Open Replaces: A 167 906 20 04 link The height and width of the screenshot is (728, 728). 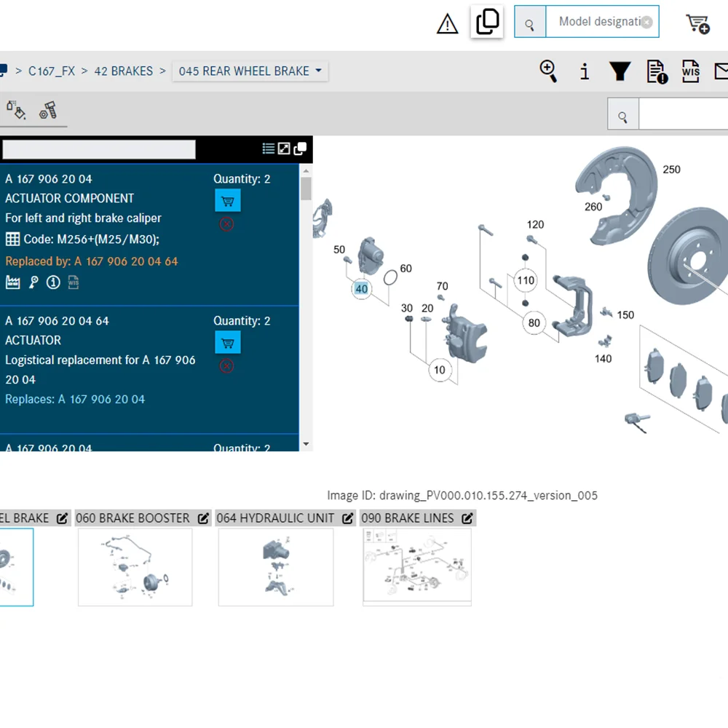(75, 399)
